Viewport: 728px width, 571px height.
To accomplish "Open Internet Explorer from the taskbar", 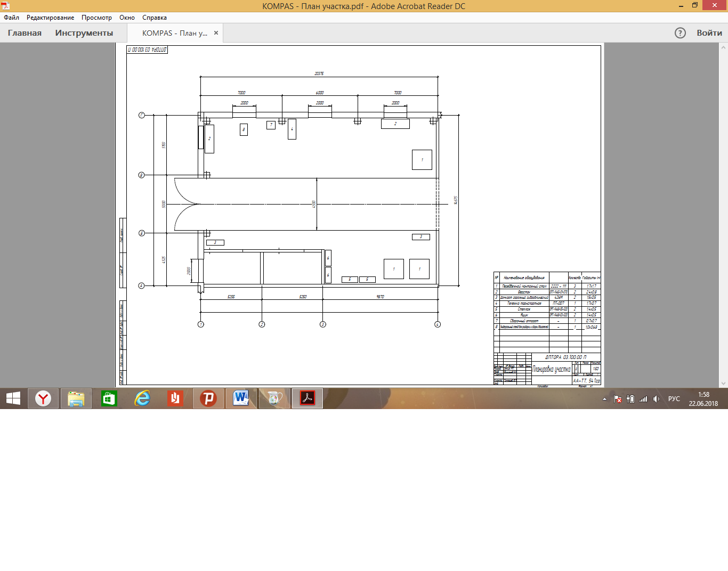I will pyautogui.click(x=142, y=398).
